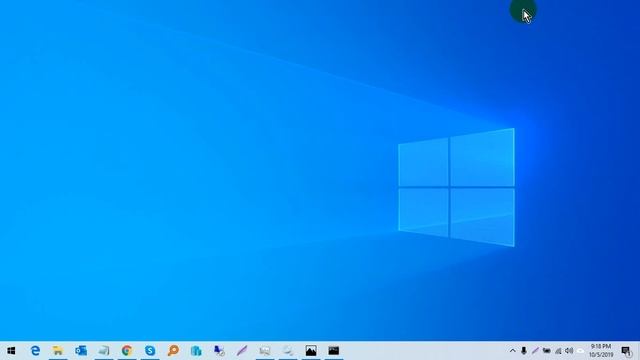Open Skype from the taskbar
The height and width of the screenshot is (360, 640).
(150, 351)
